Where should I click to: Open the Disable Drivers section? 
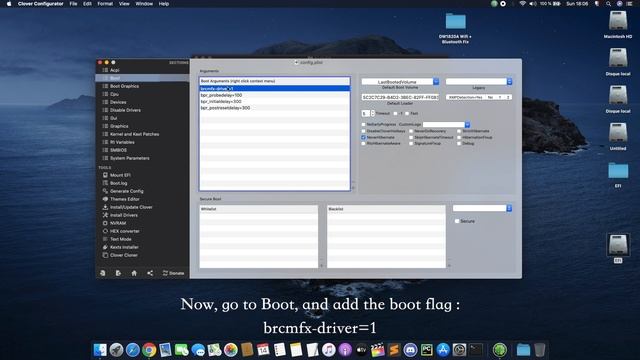coord(125,110)
